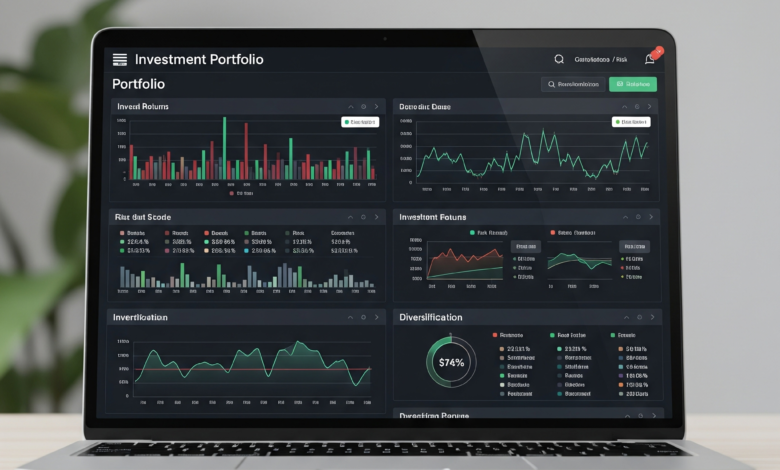
Task: Click the 74% donut gauge in Diversification
Action: pos(451,362)
